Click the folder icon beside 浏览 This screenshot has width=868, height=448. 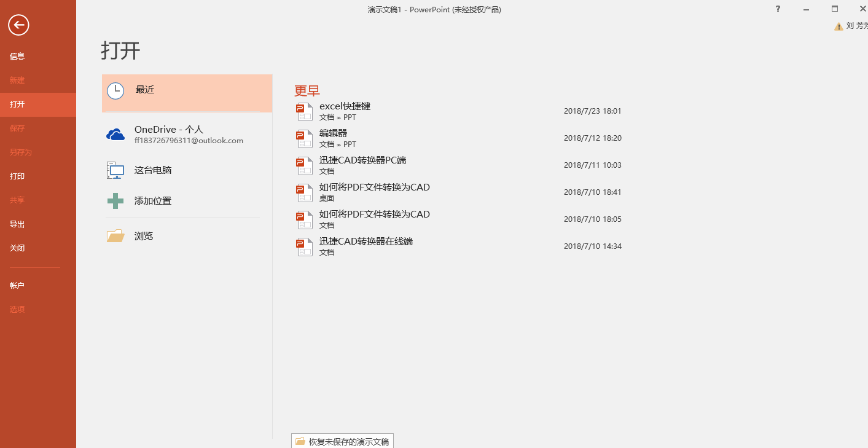(115, 236)
